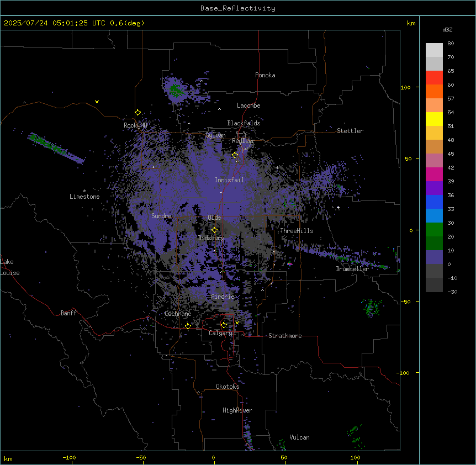Click the Ponoka city label
Image resolution: width=476 pixels, height=465 pixels.
coord(265,75)
